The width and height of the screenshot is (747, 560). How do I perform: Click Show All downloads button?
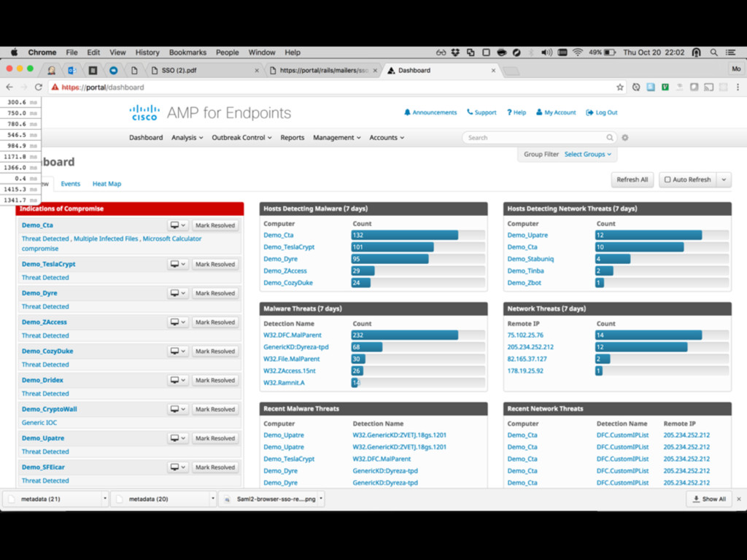point(709,499)
